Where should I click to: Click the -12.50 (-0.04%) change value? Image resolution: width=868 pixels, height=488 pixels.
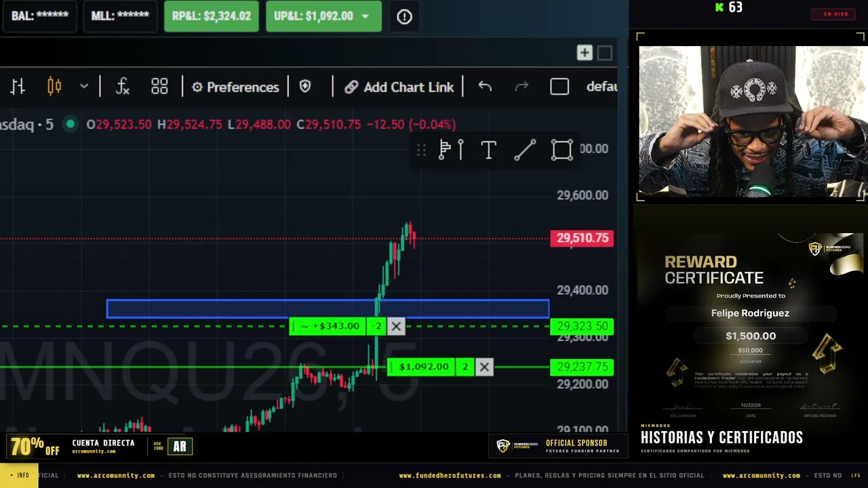tap(411, 125)
